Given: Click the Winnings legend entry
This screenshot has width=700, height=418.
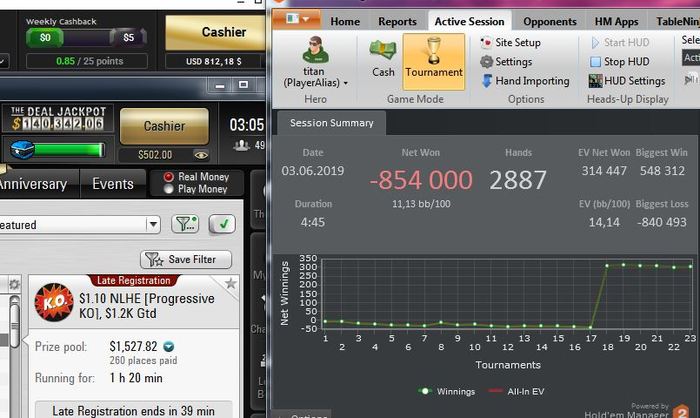Looking at the screenshot, I should (447, 391).
